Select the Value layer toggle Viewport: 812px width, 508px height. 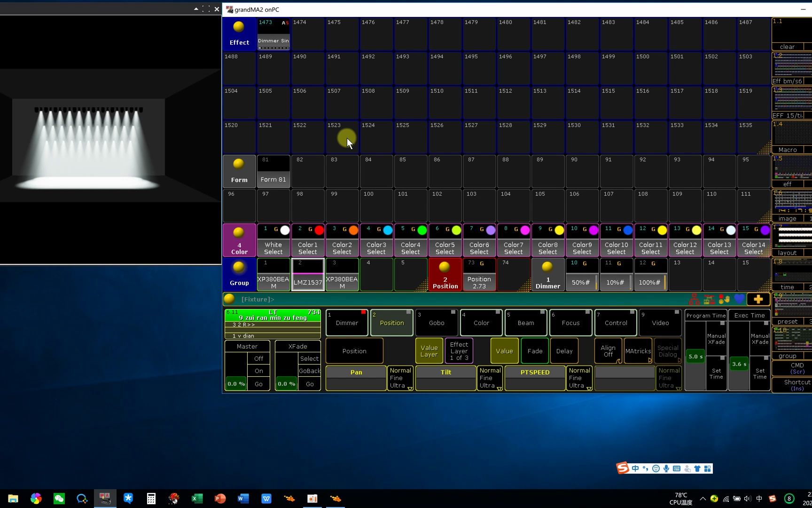tap(504, 351)
